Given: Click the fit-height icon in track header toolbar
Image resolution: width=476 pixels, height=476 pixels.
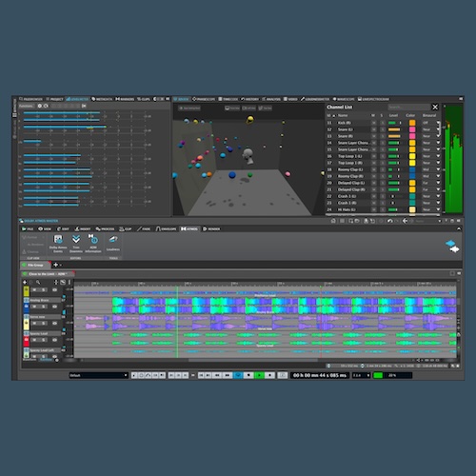Looking at the screenshot, I should tap(56, 282).
